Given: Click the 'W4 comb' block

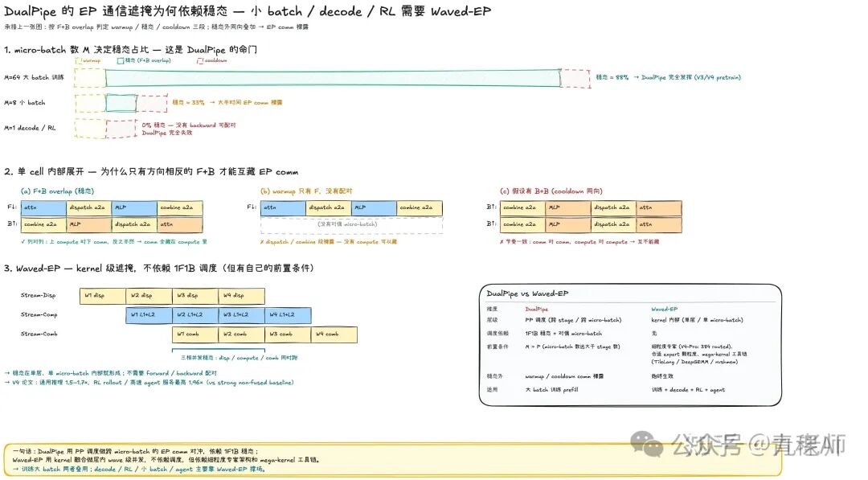Looking at the screenshot, I should (x=334, y=334).
